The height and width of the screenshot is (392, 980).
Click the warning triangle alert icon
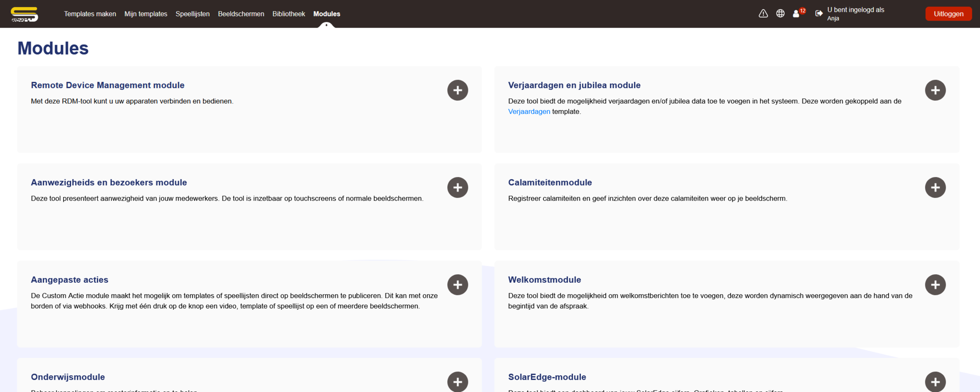click(x=763, y=14)
